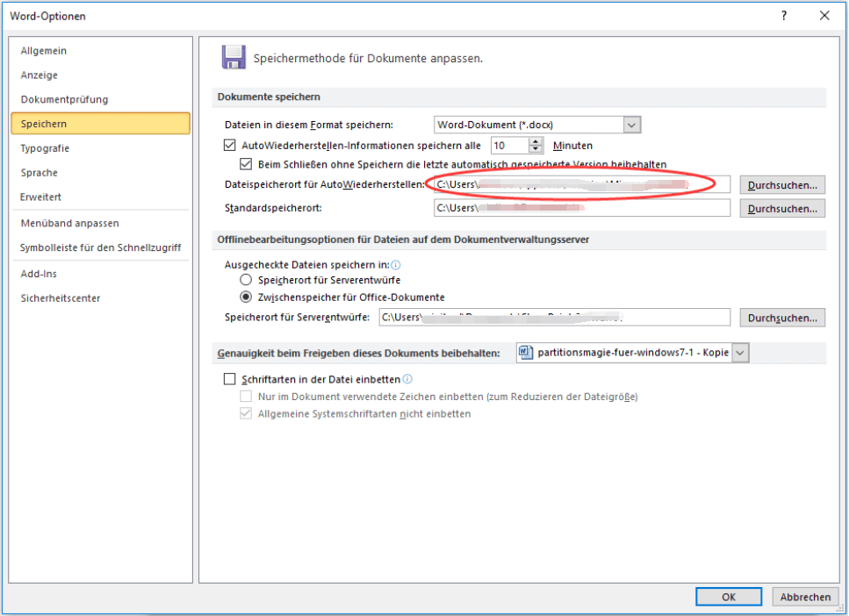Click the info icon after Ausgecheckte Dateien
The width and height of the screenshot is (849, 616).
tap(396, 265)
